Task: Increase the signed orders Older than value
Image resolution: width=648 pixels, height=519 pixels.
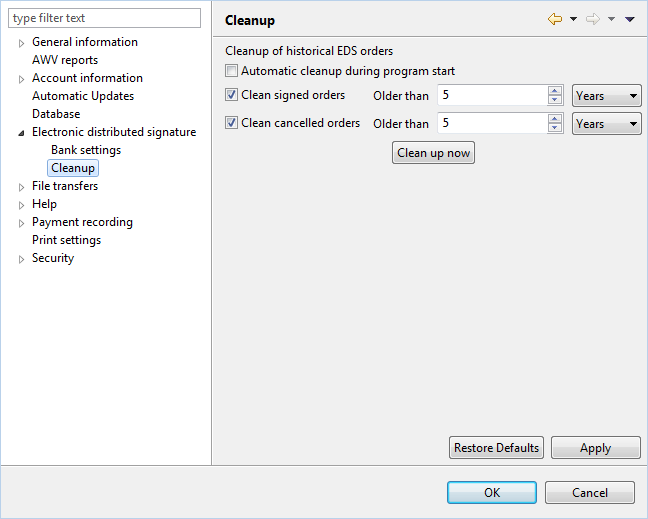Action: (555, 91)
